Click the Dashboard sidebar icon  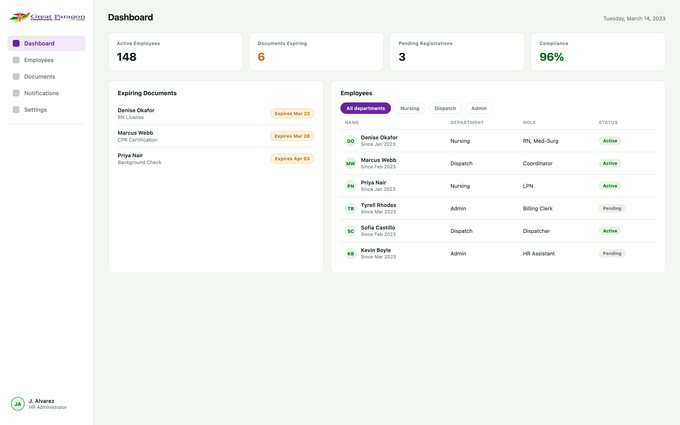tap(16, 43)
